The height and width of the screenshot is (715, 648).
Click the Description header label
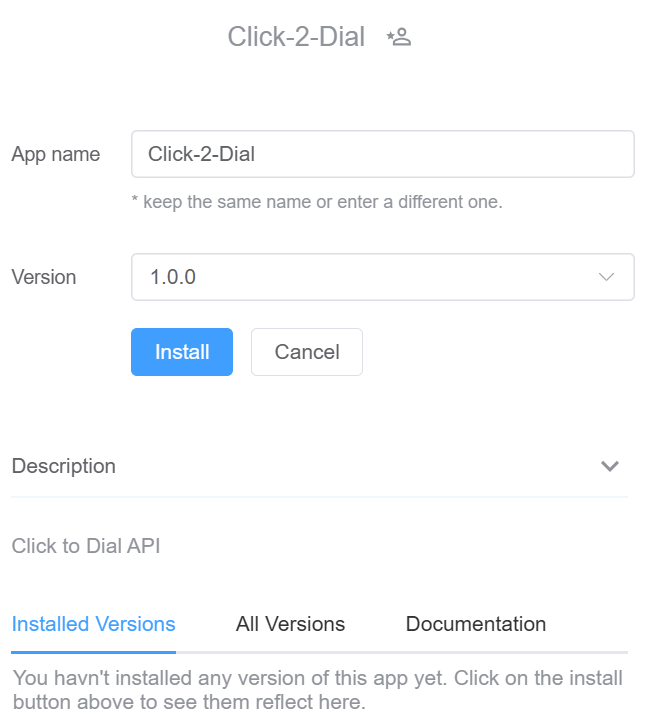point(64,466)
